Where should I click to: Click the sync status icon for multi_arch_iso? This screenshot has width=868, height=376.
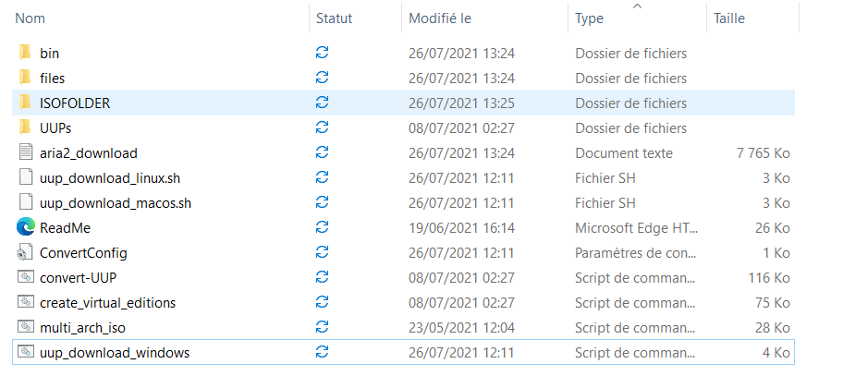coord(323,327)
